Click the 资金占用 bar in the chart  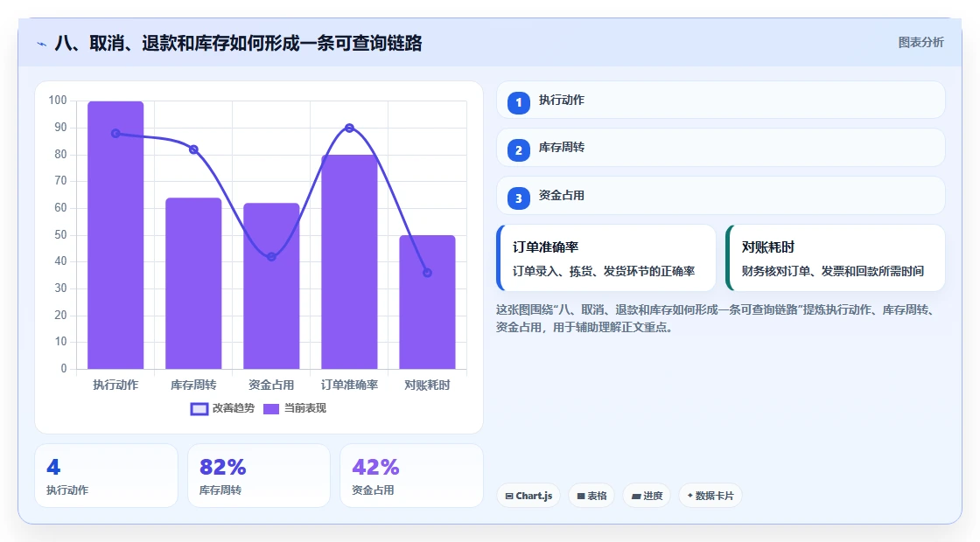click(x=271, y=286)
